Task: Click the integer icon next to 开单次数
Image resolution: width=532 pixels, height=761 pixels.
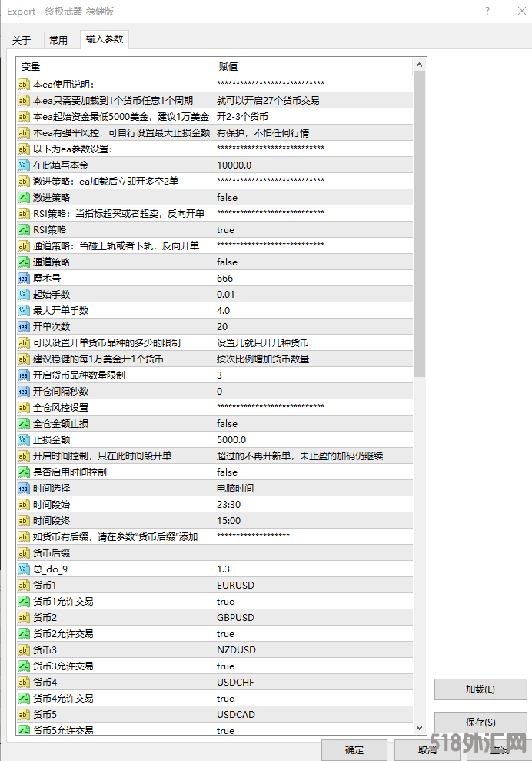Action: pyautogui.click(x=23, y=327)
